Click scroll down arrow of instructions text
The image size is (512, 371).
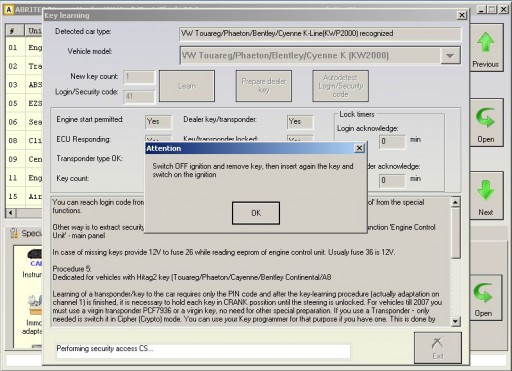coord(456,321)
